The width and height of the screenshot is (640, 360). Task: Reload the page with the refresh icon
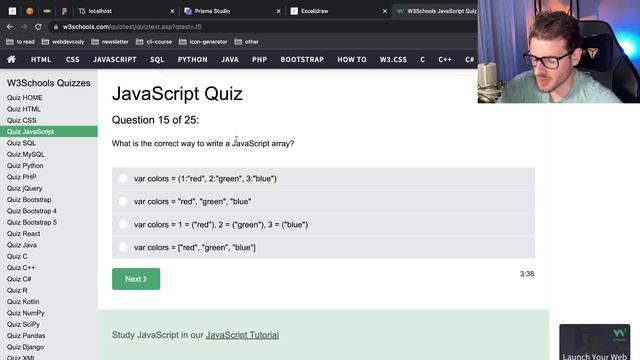point(38,27)
